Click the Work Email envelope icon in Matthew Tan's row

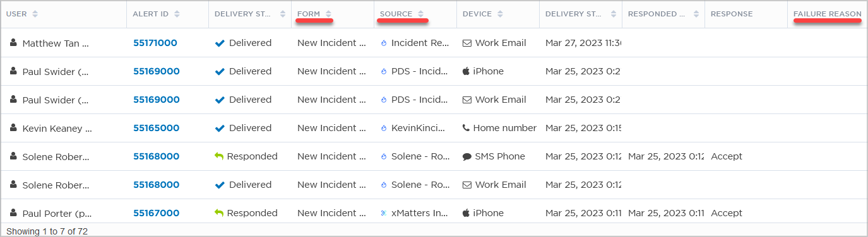coord(467,43)
